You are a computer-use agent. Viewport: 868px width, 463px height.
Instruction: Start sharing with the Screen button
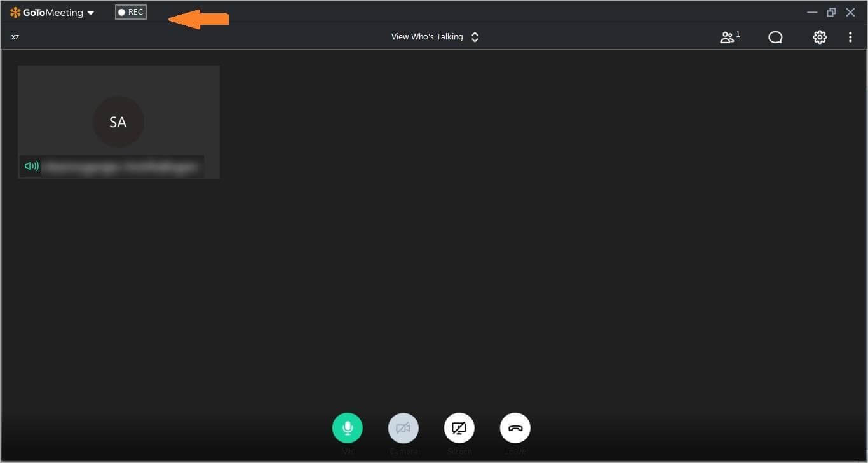click(459, 428)
